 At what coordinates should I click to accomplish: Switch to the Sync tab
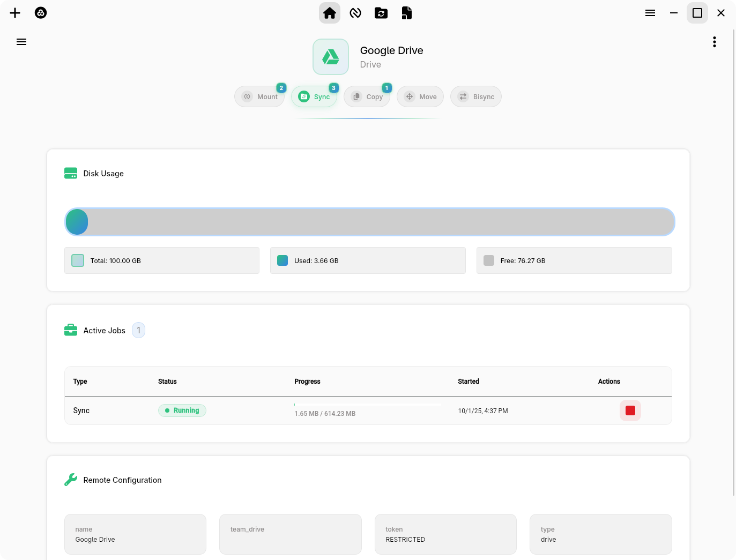click(x=314, y=96)
